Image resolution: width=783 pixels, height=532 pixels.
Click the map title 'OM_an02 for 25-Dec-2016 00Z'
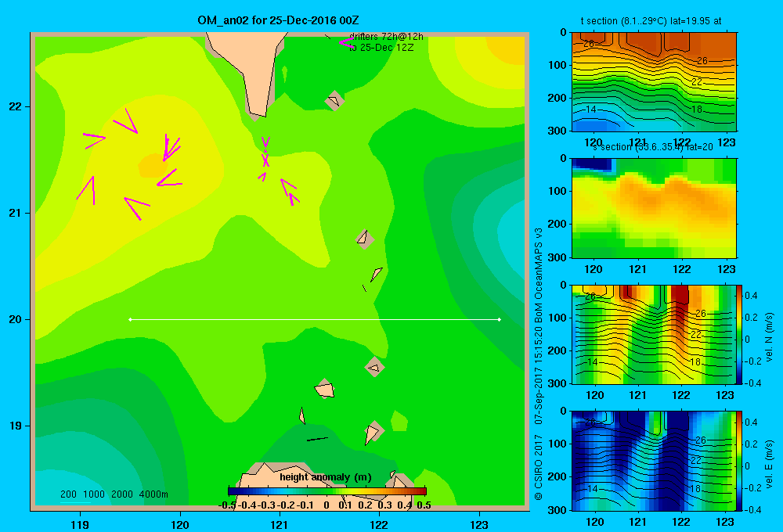[x=278, y=20]
